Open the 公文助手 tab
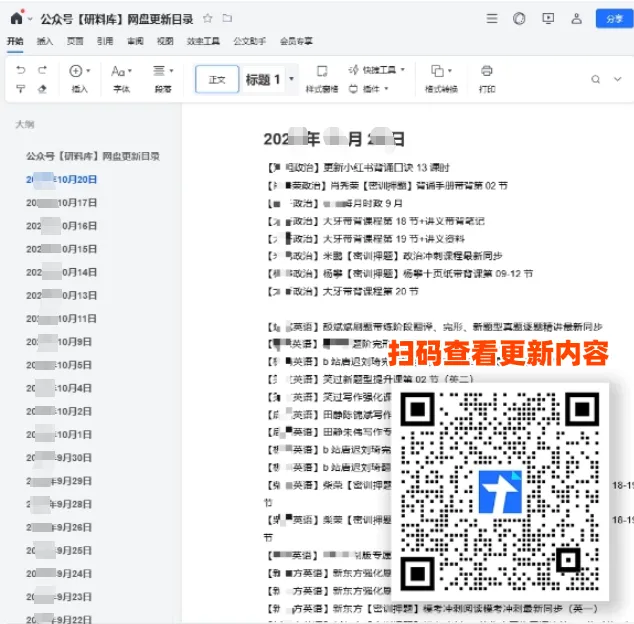The width and height of the screenshot is (634, 624). (x=249, y=41)
